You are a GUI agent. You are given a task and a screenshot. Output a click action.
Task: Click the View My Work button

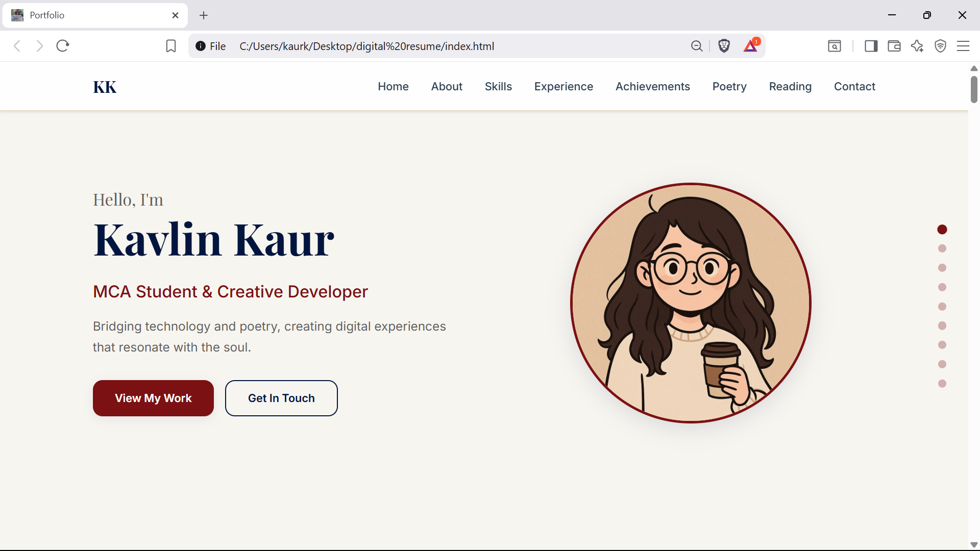point(153,398)
